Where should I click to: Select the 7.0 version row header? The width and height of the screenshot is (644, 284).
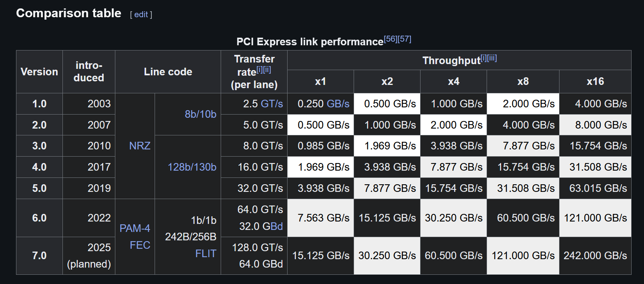coord(39,256)
